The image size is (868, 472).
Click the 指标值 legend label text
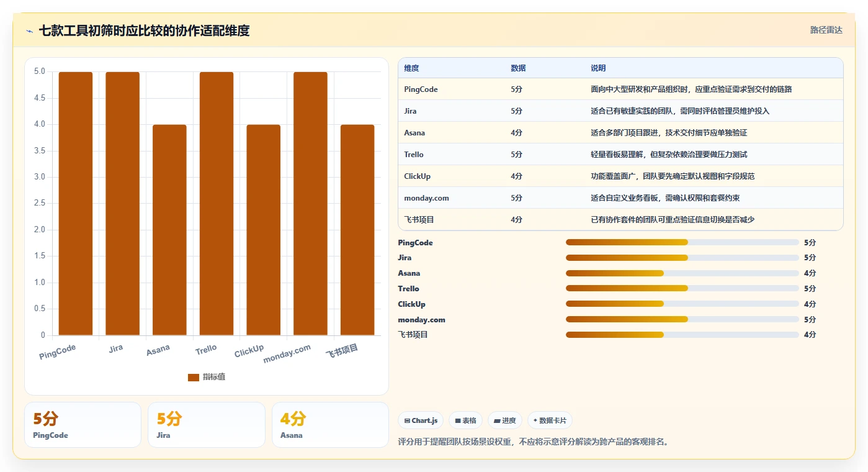(x=214, y=377)
